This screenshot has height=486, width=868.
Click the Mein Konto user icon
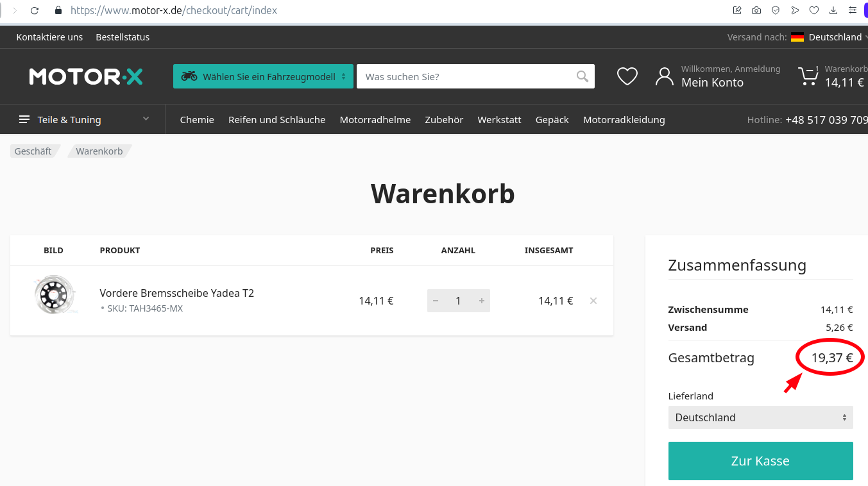pyautogui.click(x=664, y=76)
